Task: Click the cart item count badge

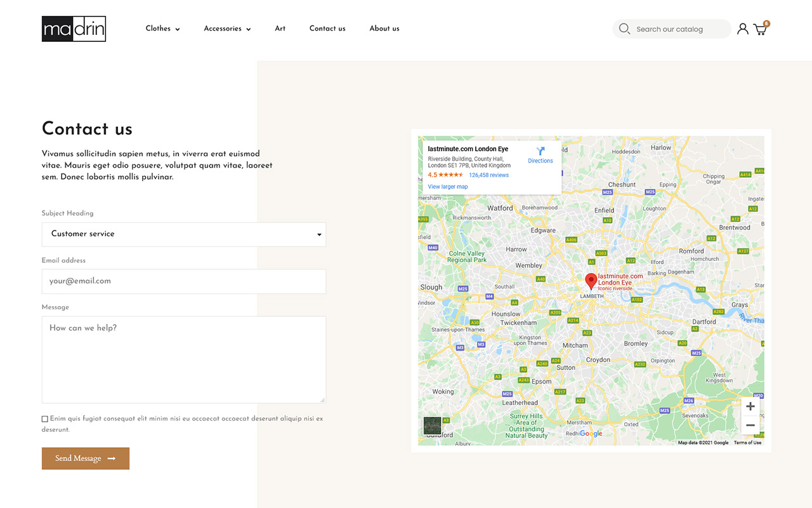Action: pyautogui.click(x=766, y=23)
